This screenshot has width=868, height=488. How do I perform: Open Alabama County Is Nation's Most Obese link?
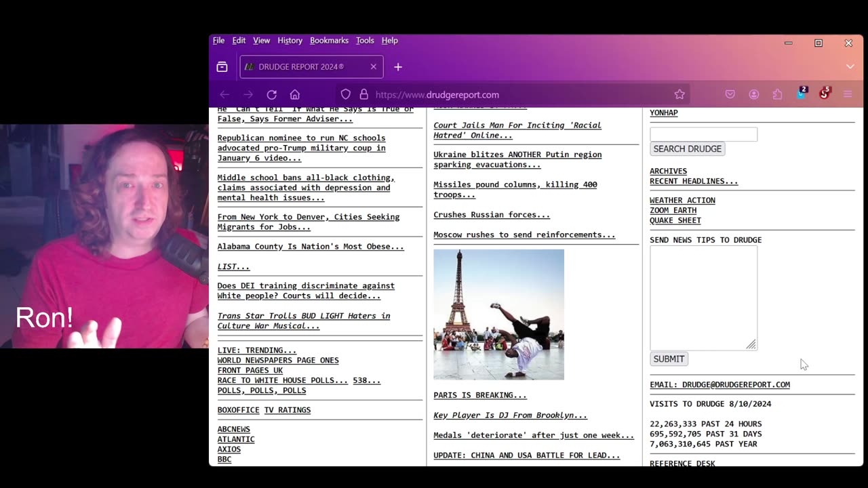311,247
